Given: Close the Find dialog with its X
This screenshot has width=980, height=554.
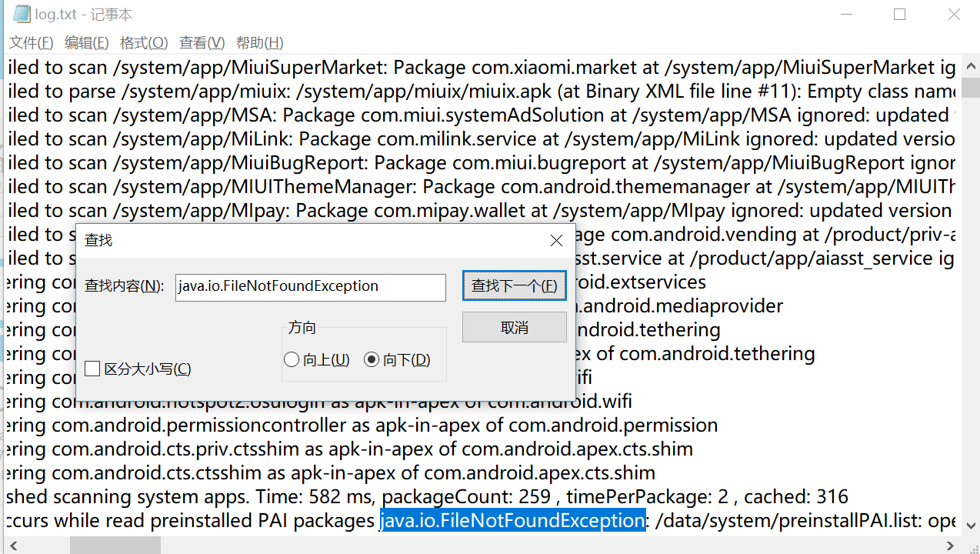Looking at the screenshot, I should coord(557,241).
